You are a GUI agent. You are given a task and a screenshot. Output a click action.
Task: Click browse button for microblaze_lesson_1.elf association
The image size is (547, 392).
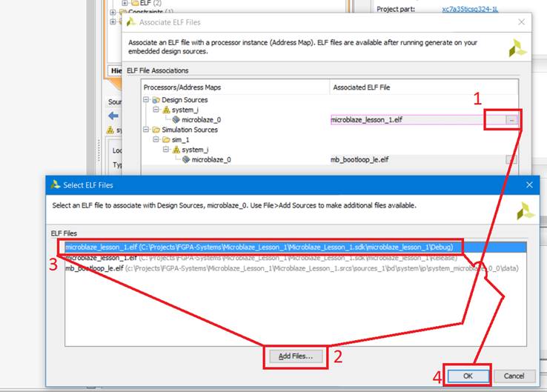coord(511,119)
